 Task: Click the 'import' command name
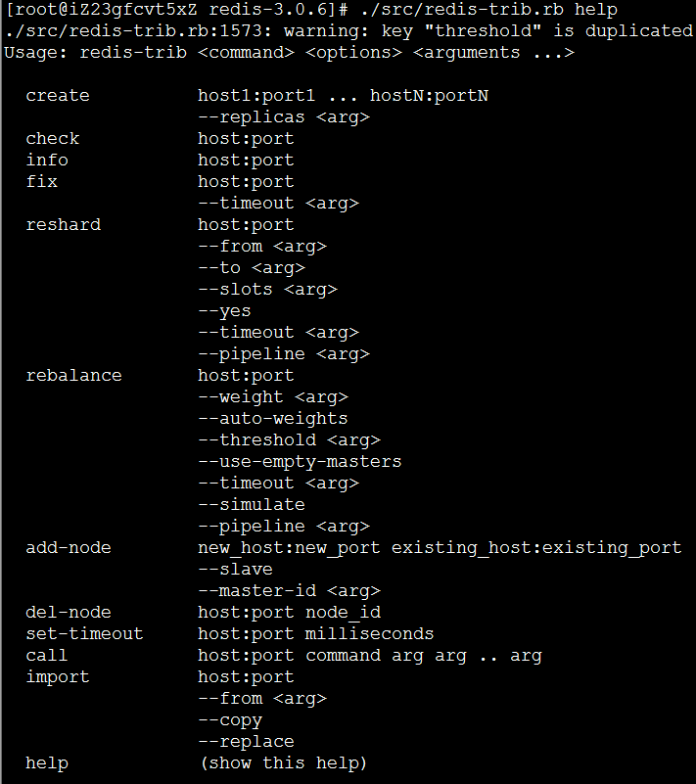(58, 677)
